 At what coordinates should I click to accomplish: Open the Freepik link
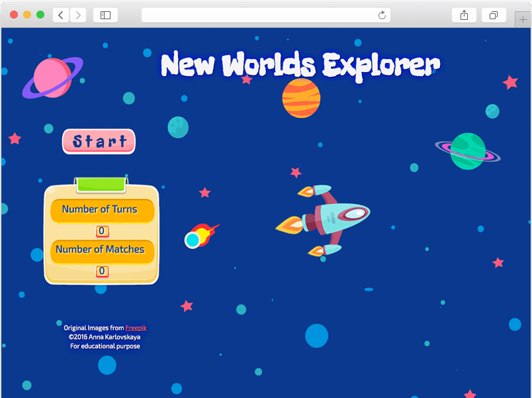(136, 328)
